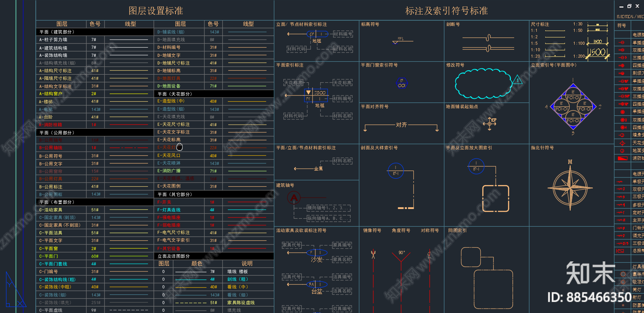644x313 pixels.
Task: Select the red axis circle labeled A
Action: pos(294,198)
